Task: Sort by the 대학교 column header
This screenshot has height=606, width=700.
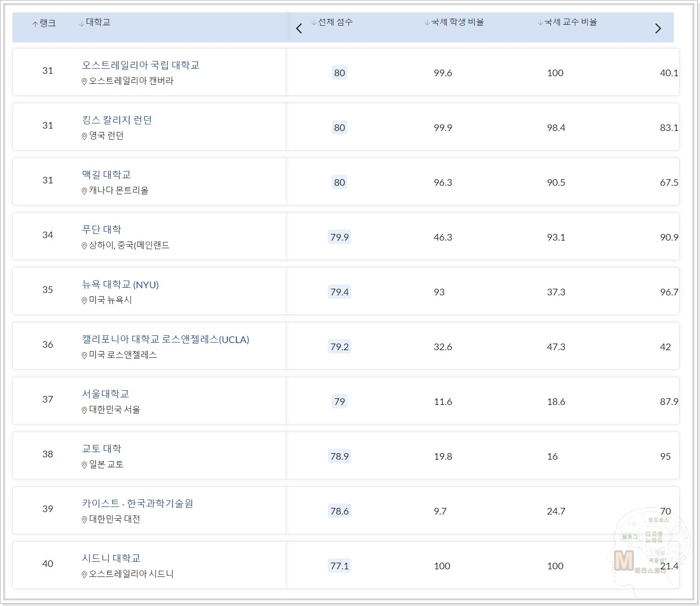Action: [x=95, y=22]
